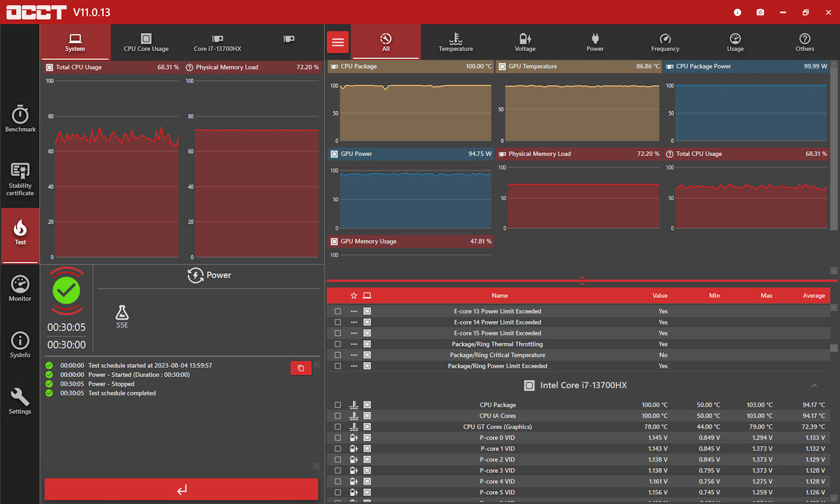The image size is (840, 504).
Task: Click the info icon in the title bar
Action: coord(737,12)
